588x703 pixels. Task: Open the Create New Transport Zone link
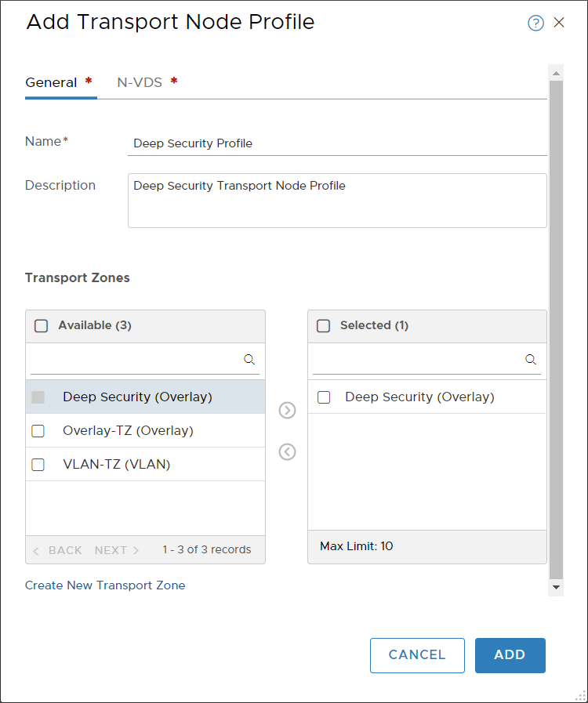105,585
